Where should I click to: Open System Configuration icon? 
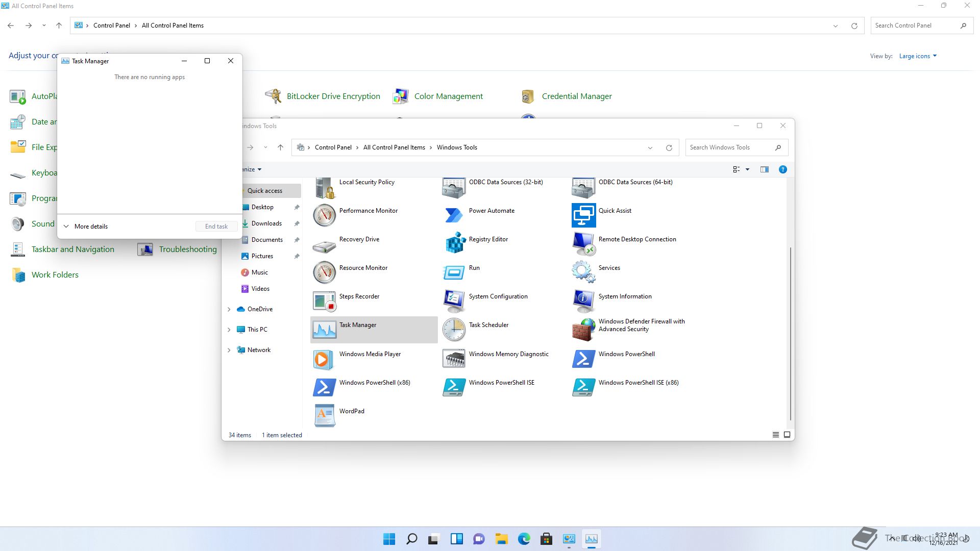pyautogui.click(x=454, y=301)
